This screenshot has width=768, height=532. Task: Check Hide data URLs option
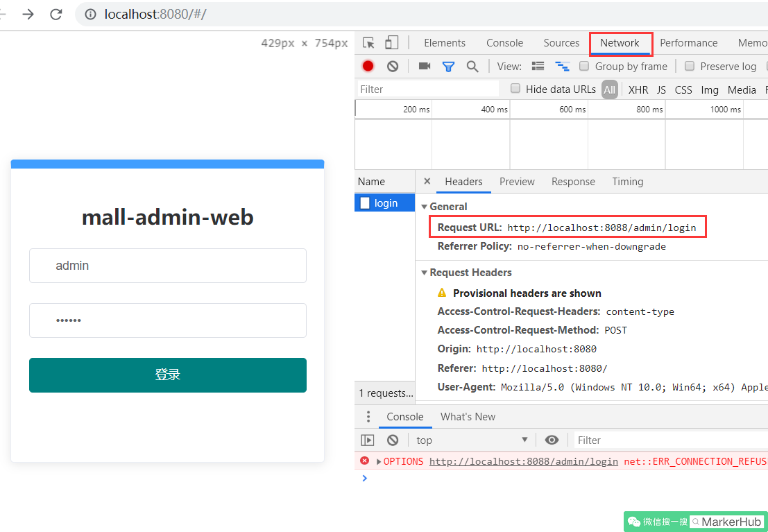click(515, 89)
